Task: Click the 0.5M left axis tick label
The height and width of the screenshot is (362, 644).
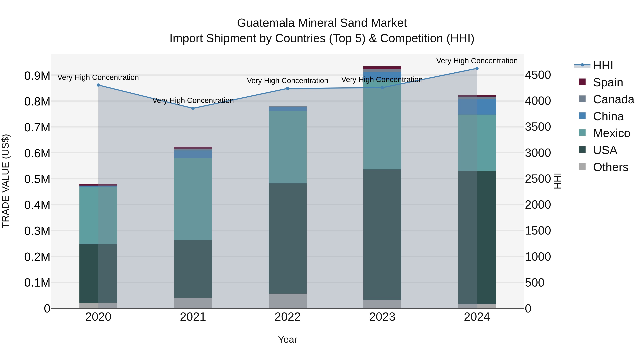Action: click(x=37, y=179)
